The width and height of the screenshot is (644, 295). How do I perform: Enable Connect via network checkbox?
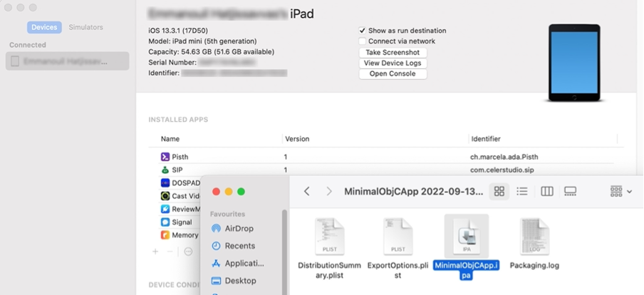[362, 41]
